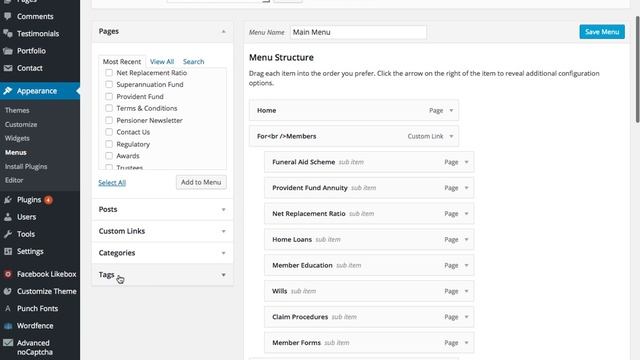This screenshot has width=640, height=360.
Task: Expand the Custom Links panel
Action: pos(162,231)
